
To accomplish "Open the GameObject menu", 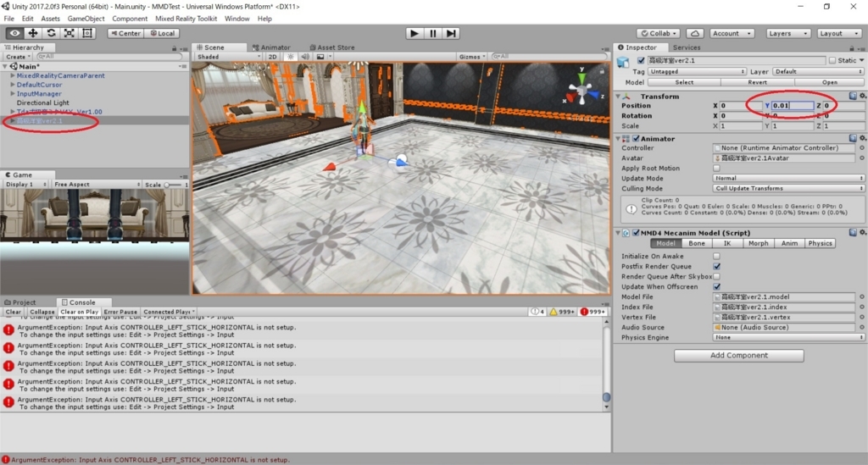I will pos(86,19).
